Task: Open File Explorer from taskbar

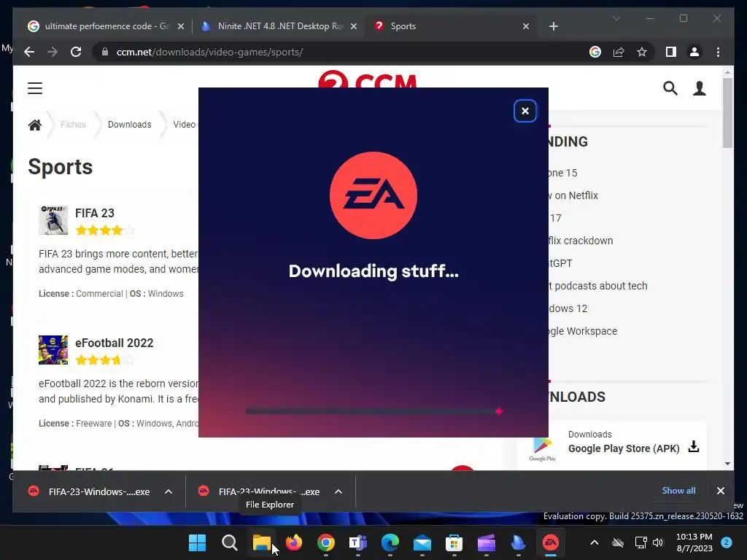Action: [x=262, y=542]
